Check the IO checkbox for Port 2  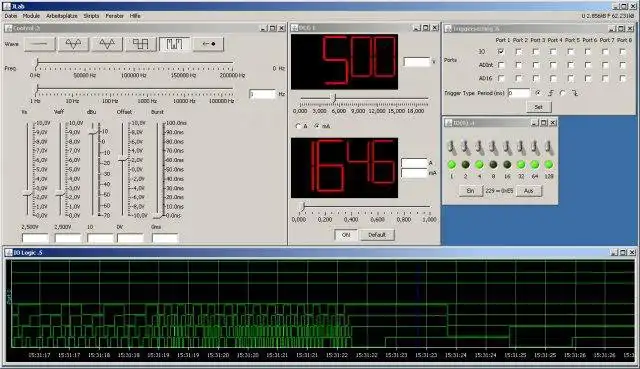[519, 52]
